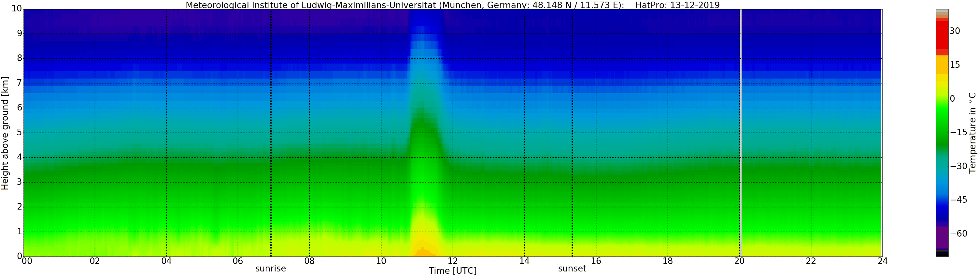
Task: Select the dotted sunrise marker line in the plot
Action: [x=271, y=133]
